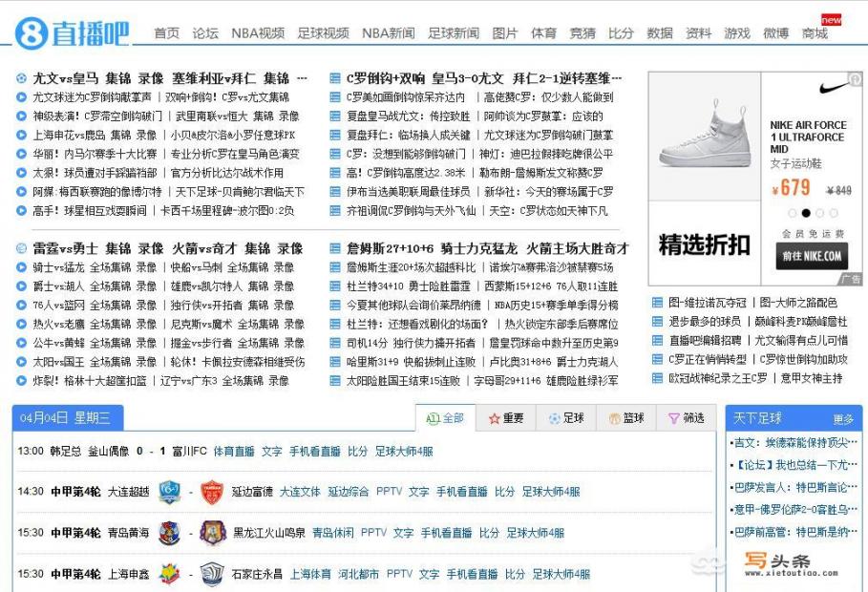Click the red new badge above 商城

[x=831, y=20]
